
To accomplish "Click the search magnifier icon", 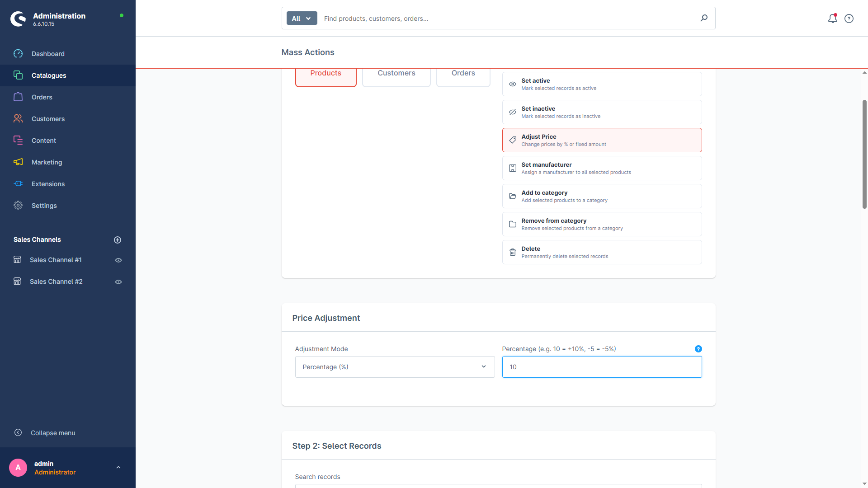I will (x=704, y=18).
